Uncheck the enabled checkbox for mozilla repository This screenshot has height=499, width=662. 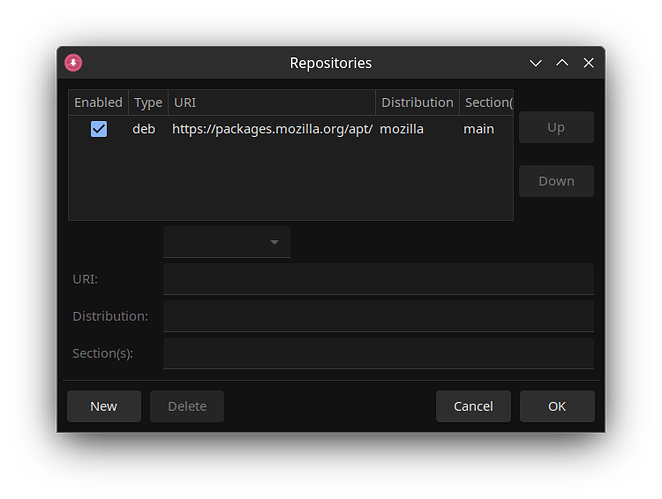(99, 129)
